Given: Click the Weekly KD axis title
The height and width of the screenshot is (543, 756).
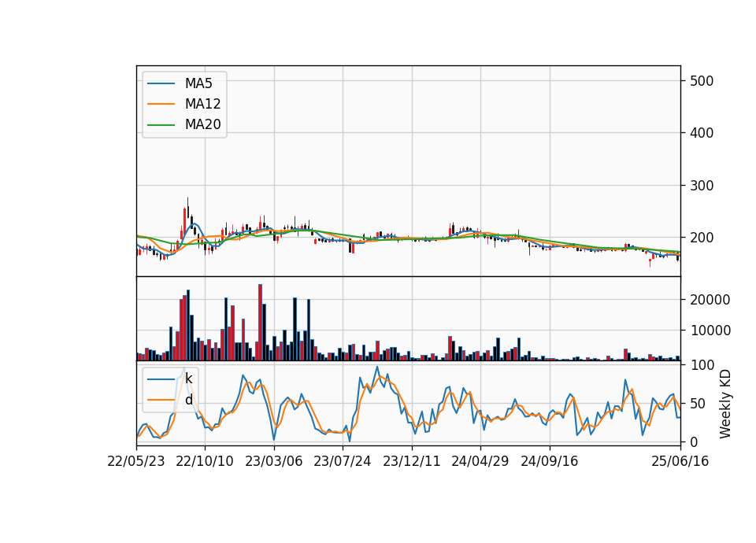Looking at the screenshot, I should 724,404.
